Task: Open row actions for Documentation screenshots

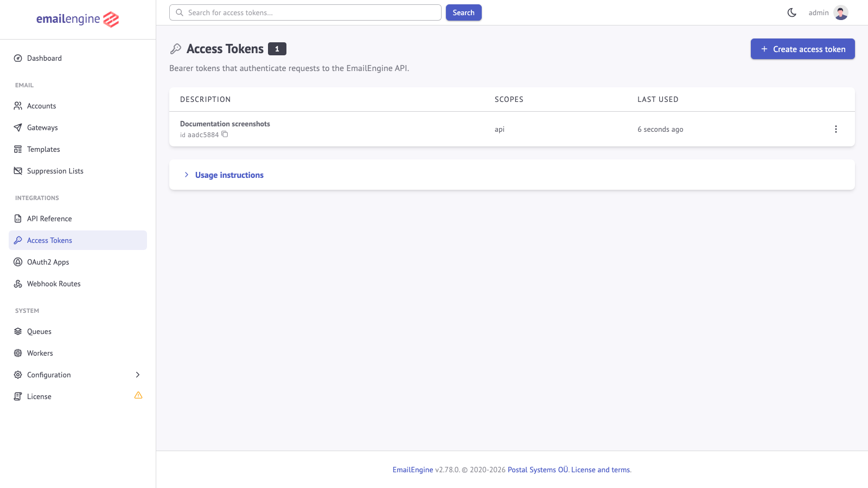Action: pos(835,129)
